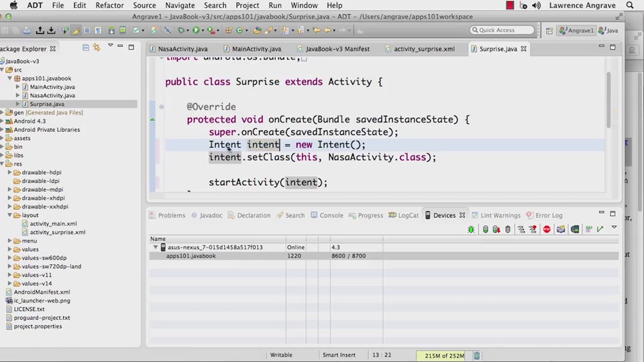Click the Run Android Lint check icon
644x362 pixels.
click(136, 30)
